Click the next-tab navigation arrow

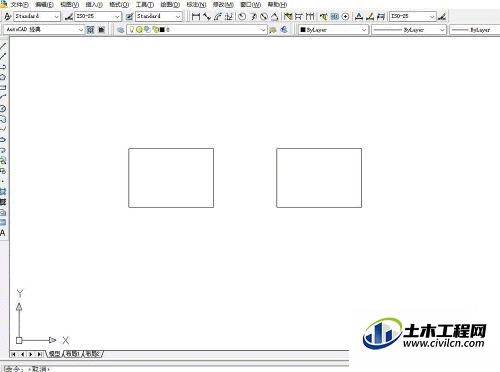(31, 354)
